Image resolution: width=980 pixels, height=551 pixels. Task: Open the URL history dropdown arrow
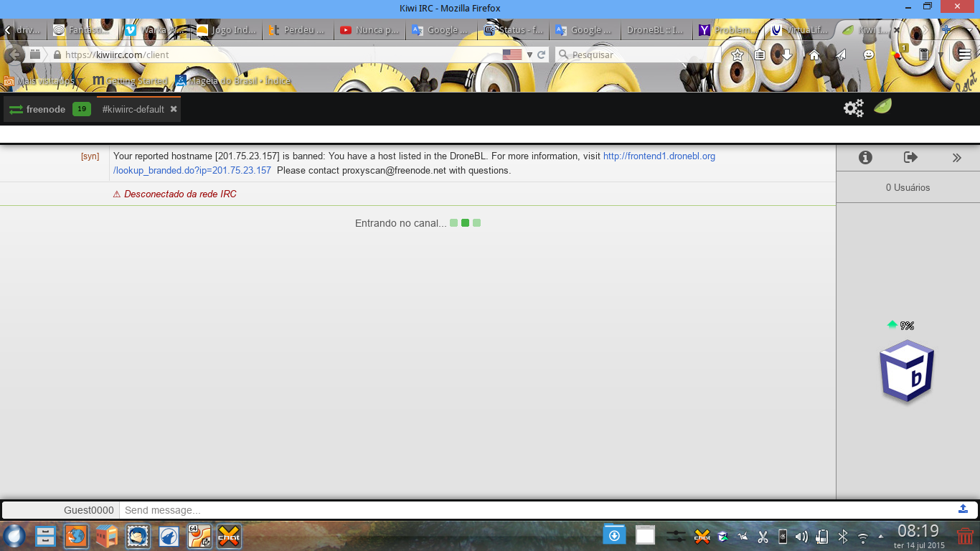tap(529, 55)
